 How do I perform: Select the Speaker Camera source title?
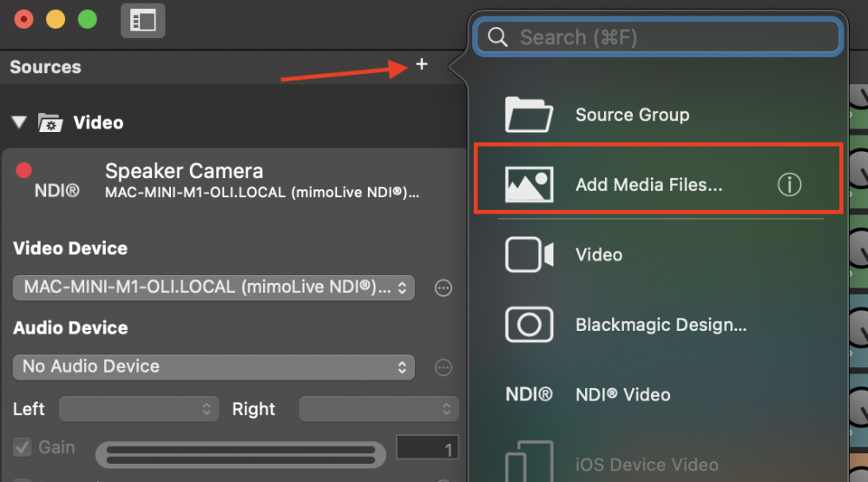tap(184, 170)
